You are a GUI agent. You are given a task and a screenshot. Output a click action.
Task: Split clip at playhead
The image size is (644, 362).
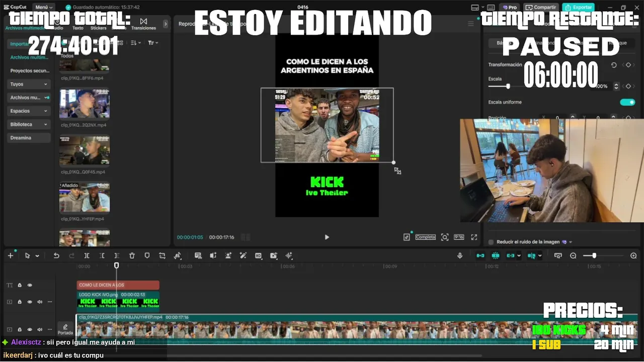click(x=87, y=255)
